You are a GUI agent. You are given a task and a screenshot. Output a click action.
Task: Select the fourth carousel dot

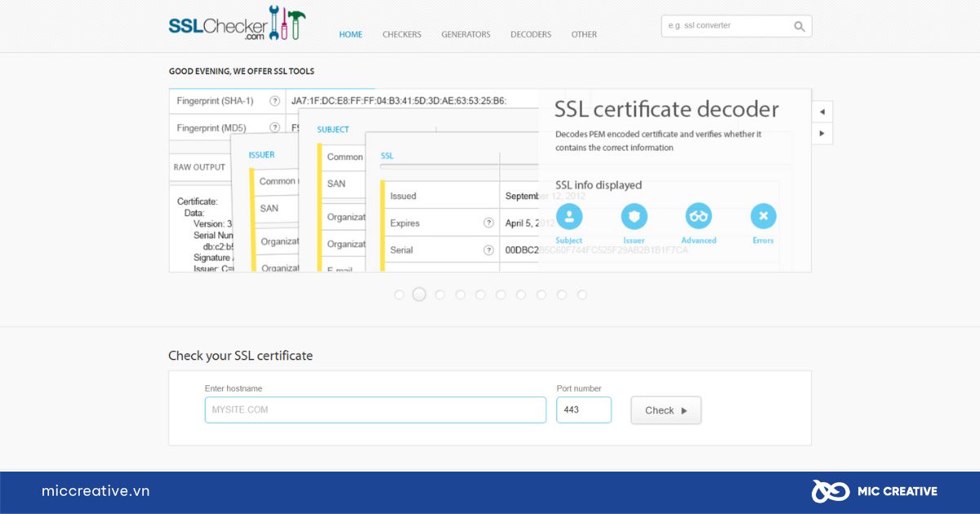pyautogui.click(x=461, y=295)
